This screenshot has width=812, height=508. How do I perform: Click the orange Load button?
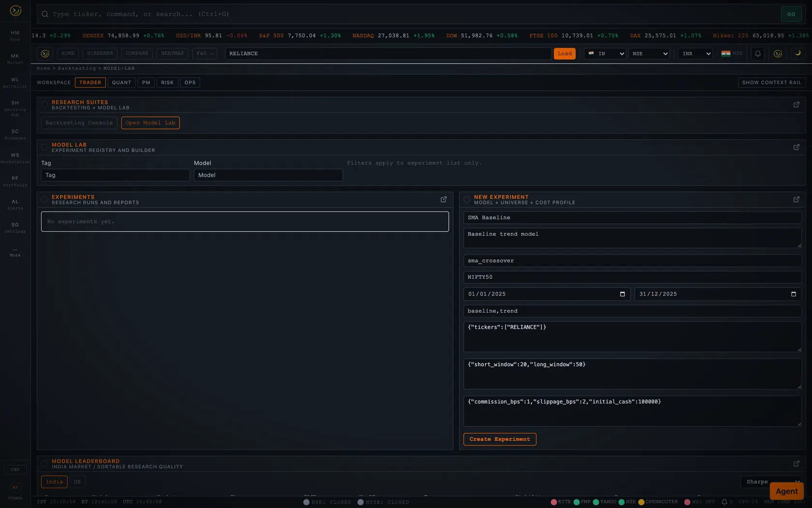(x=565, y=54)
